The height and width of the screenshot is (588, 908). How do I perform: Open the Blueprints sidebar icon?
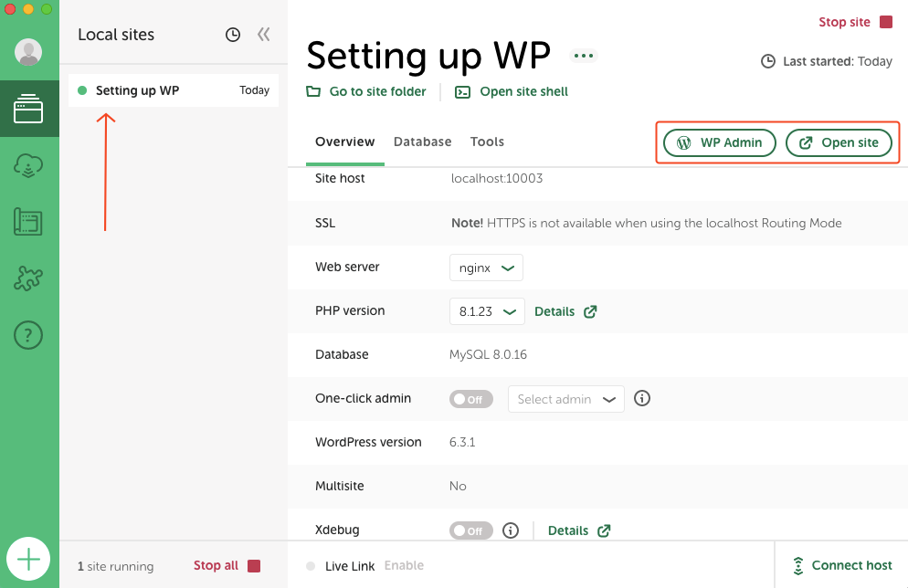pos(28,222)
